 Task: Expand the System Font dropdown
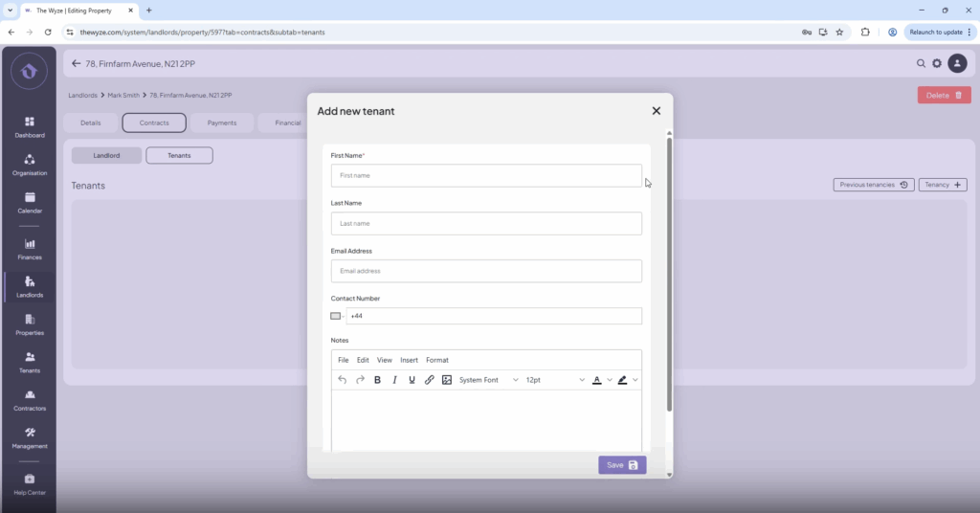[488, 380]
